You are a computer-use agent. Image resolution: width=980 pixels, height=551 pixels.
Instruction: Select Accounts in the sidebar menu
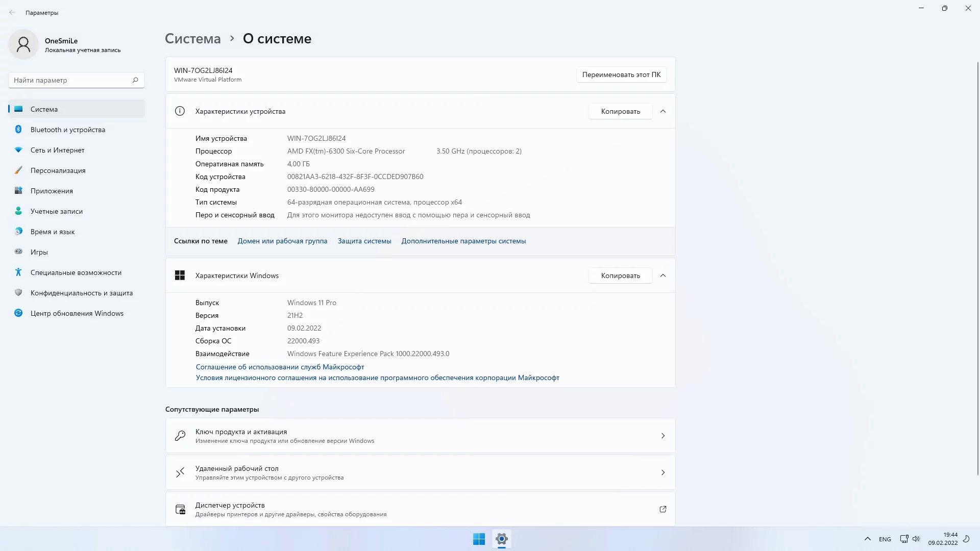(56, 211)
